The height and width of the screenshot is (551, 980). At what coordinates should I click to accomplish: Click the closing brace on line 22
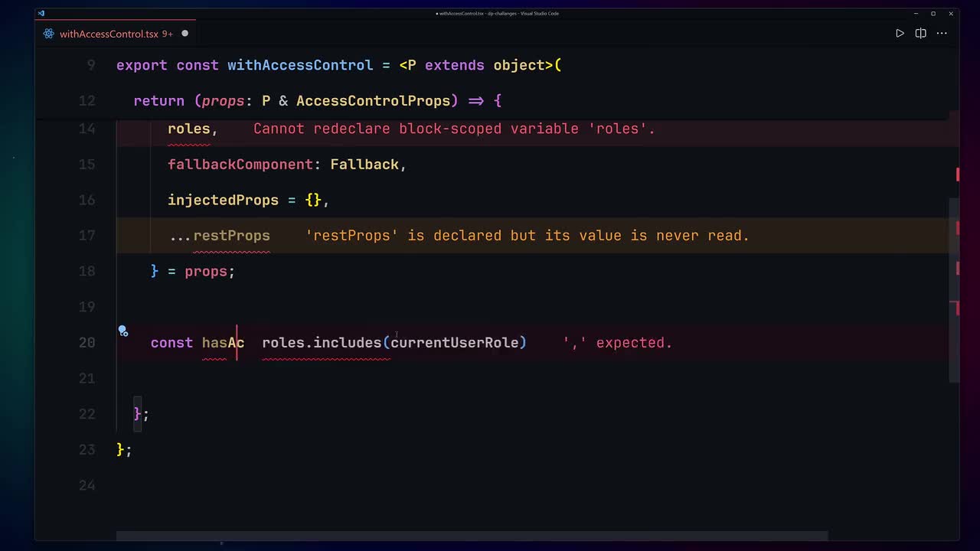138,414
